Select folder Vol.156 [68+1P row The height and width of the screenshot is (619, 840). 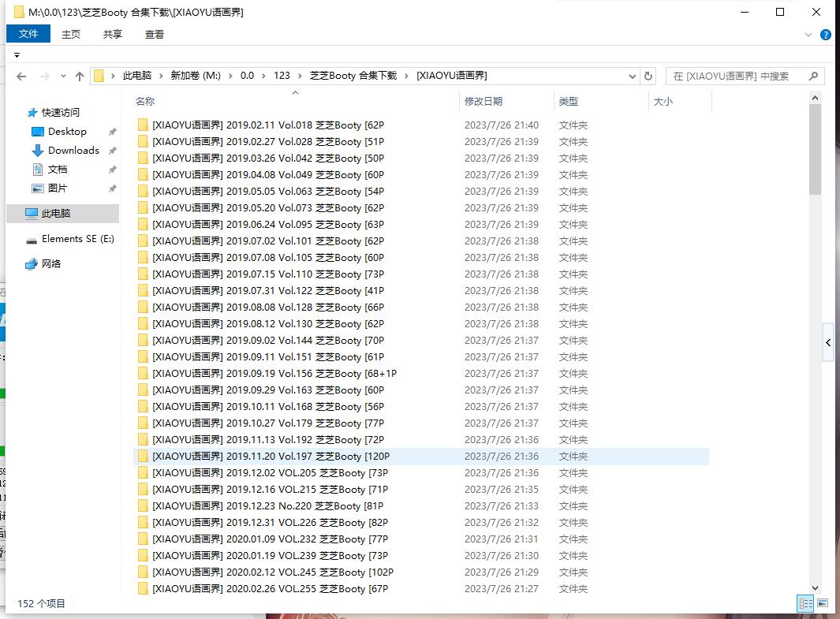click(421, 373)
